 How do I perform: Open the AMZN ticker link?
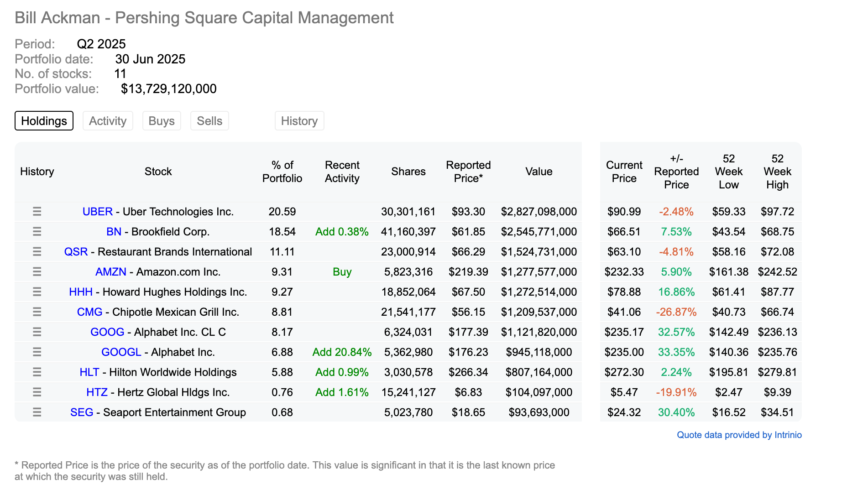point(111,272)
